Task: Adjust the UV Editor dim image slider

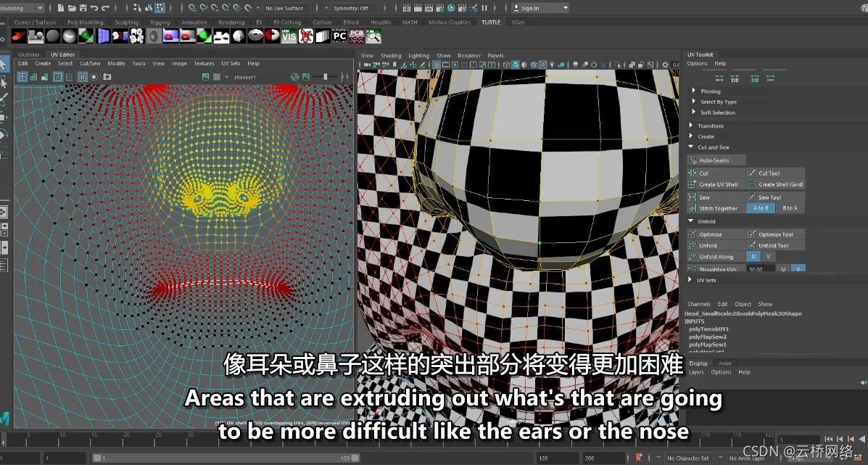Action: click(x=325, y=77)
